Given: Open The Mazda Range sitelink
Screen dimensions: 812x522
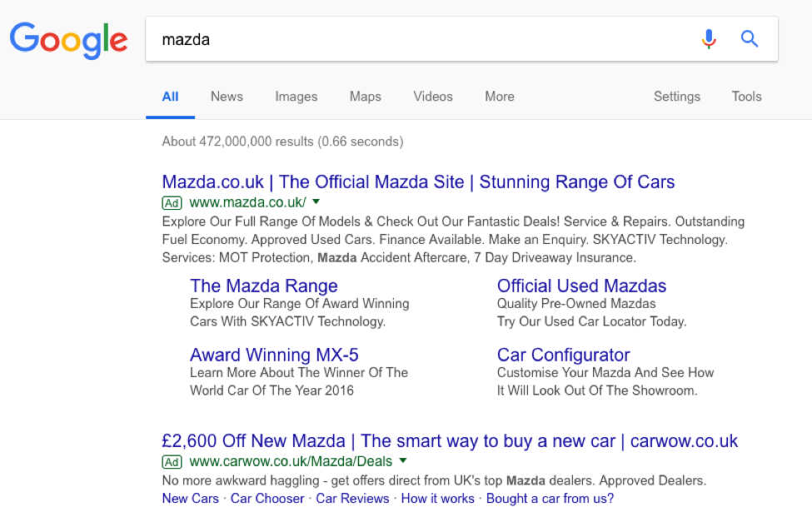Looking at the screenshot, I should coord(264,286).
